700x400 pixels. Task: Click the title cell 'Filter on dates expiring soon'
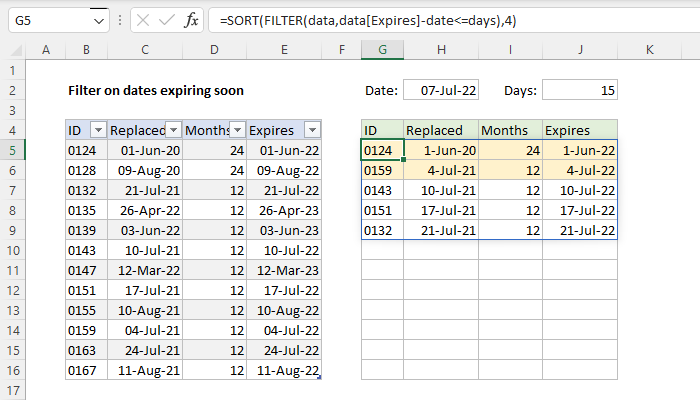click(x=155, y=90)
